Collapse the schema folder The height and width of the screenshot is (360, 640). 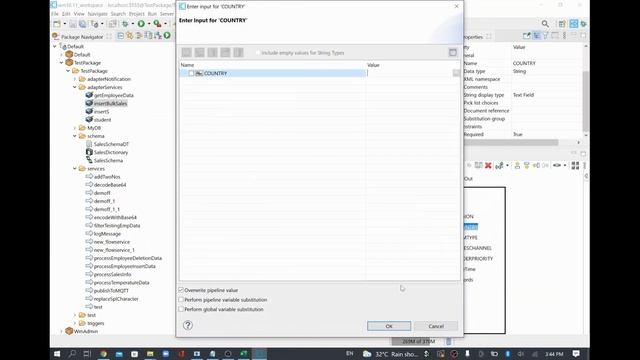(x=75, y=136)
